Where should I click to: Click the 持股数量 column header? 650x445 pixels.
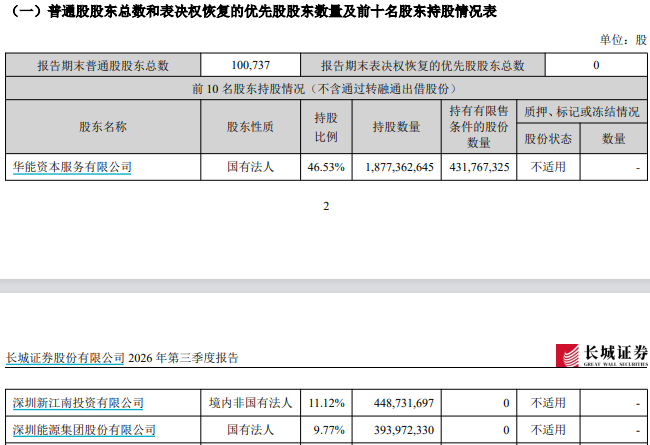(x=397, y=126)
